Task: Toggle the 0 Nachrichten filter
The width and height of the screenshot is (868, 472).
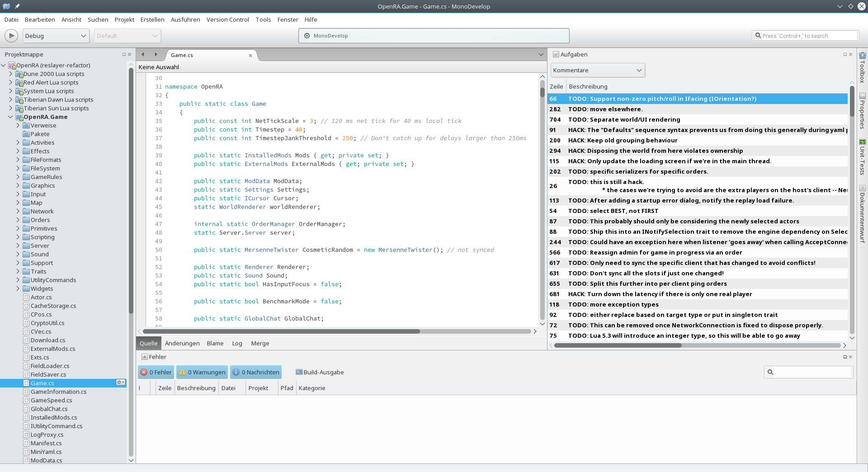Action: (x=256, y=372)
